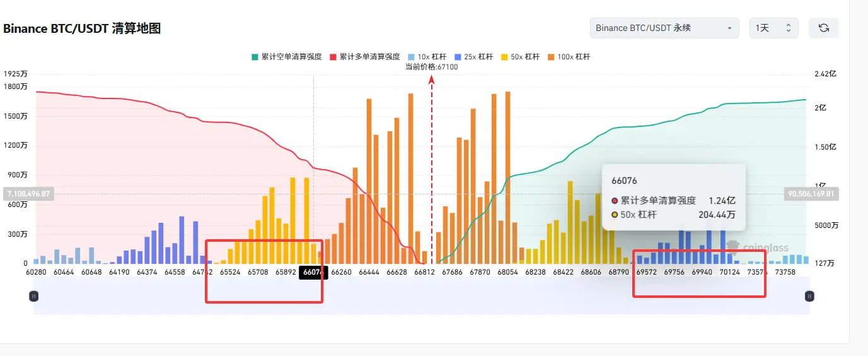Click right y-axis label 2亿
Screen dimensions: 868x356
tap(820, 108)
